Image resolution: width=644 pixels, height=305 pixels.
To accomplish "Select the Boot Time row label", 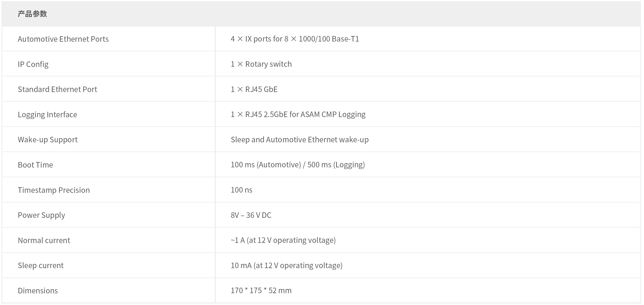I will point(35,165).
